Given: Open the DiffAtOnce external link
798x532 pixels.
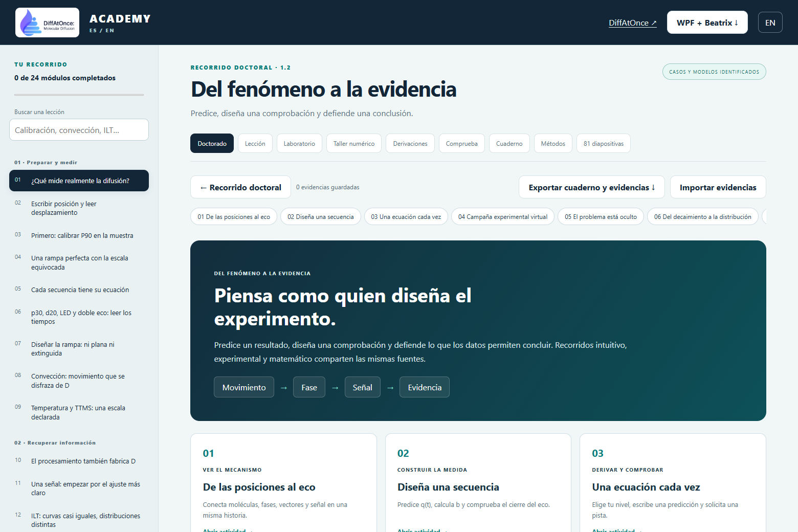Looking at the screenshot, I should tap(633, 23).
